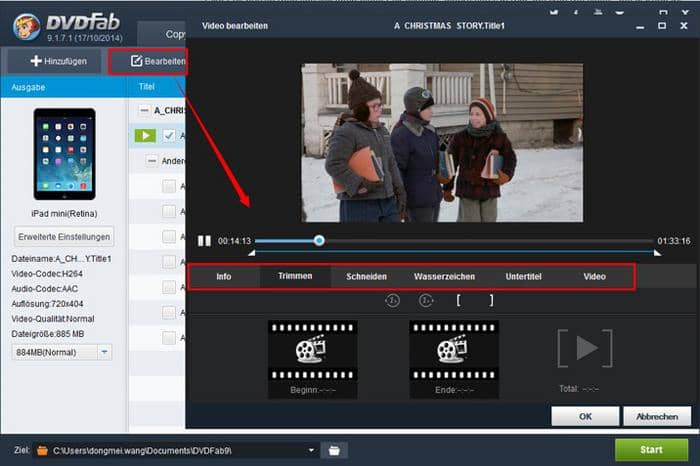Click the Video-Codec:H264 text
This screenshot has width=700, height=466.
47,274
